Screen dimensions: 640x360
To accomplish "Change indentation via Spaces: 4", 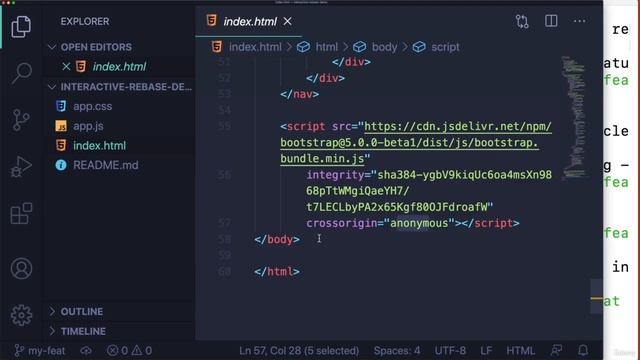I will click(397, 351).
